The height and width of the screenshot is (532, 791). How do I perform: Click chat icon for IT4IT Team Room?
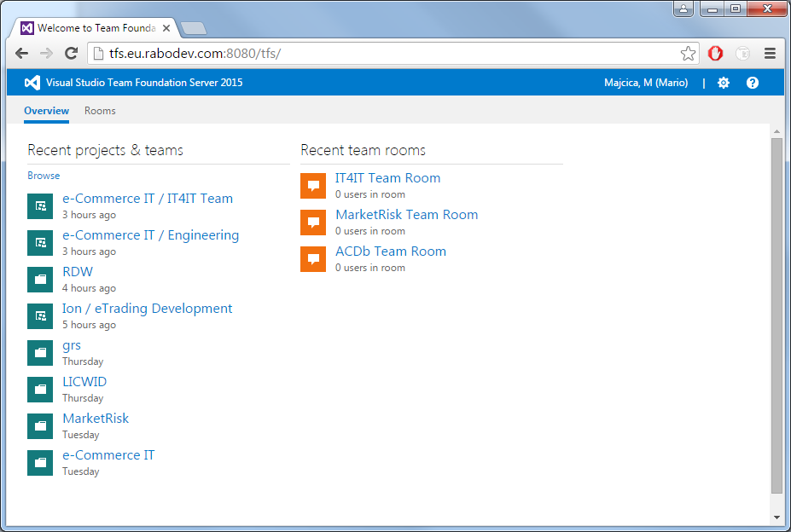[x=313, y=186]
